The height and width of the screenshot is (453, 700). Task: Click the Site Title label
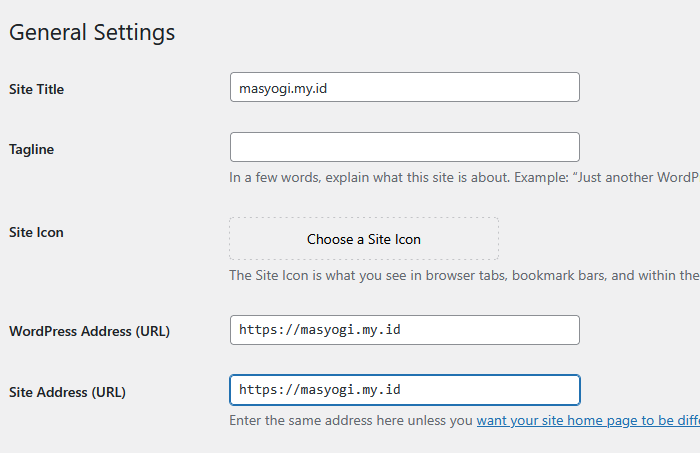click(37, 89)
